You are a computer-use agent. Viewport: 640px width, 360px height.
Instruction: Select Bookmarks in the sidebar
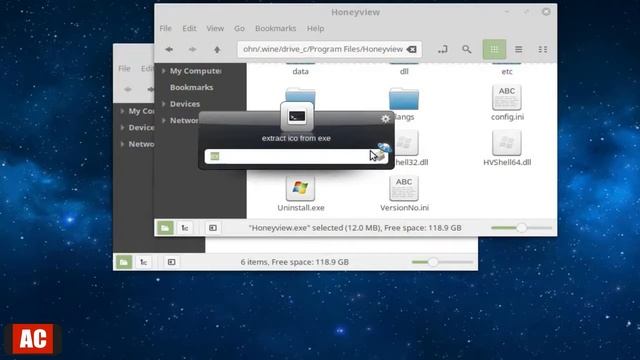pos(191,87)
